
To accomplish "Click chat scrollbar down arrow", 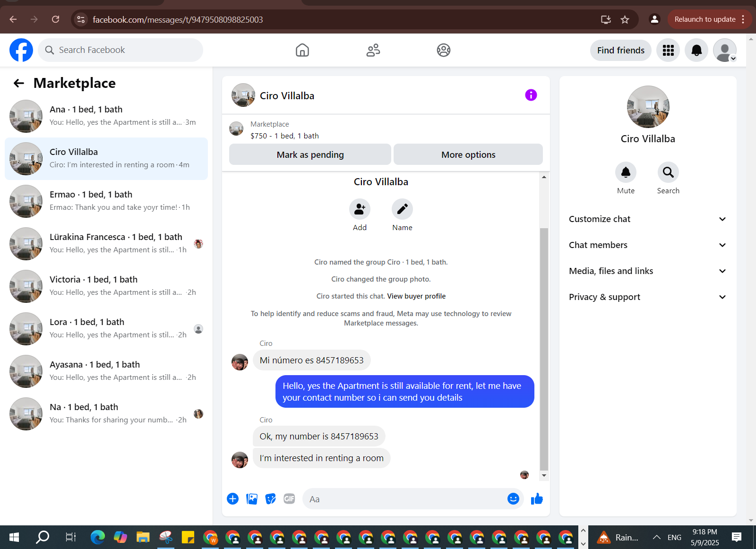I will [x=544, y=476].
